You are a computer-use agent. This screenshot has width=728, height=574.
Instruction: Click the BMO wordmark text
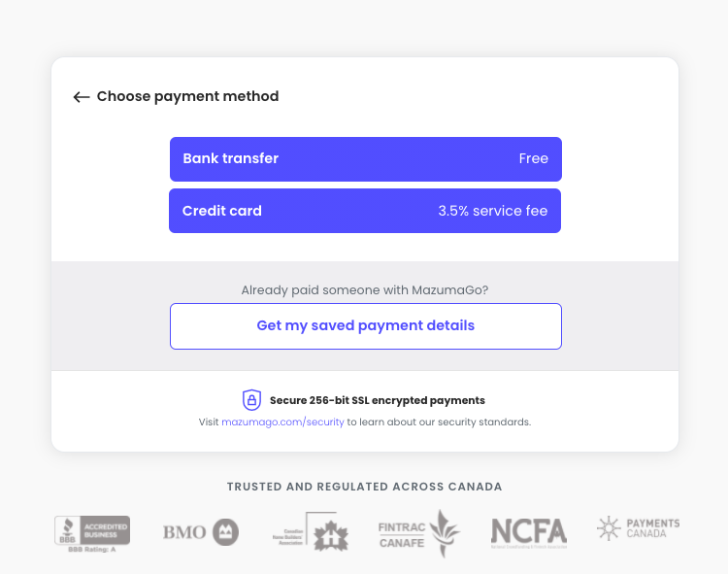184,532
